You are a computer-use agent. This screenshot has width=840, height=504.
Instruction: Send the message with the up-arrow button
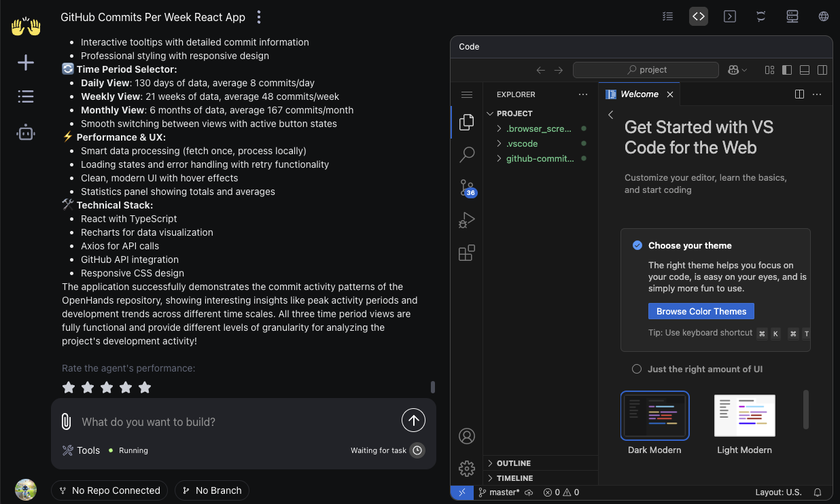pyautogui.click(x=413, y=420)
